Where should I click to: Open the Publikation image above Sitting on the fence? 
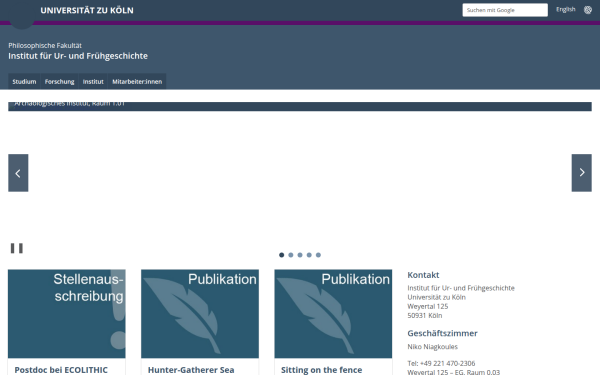coord(333,314)
